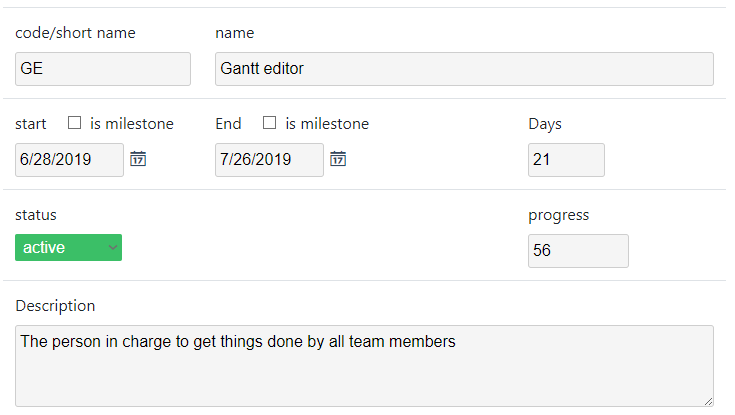Click the 'Days' field label
The height and width of the screenshot is (415, 735).
tap(545, 124)
